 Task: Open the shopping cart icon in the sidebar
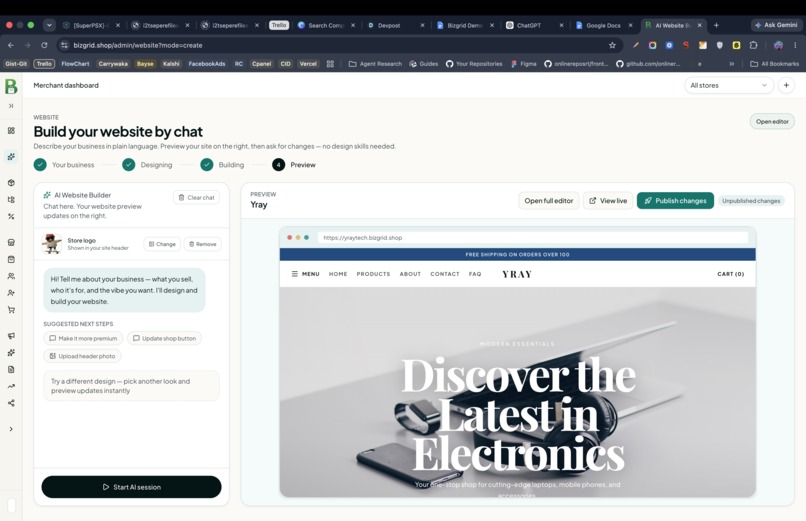pos(11,310)
